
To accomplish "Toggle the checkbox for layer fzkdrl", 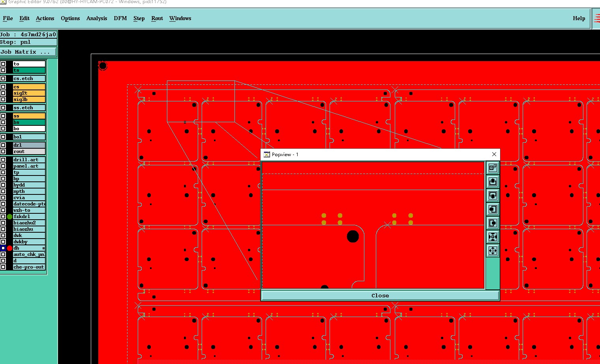I will [x=3, y=217].
